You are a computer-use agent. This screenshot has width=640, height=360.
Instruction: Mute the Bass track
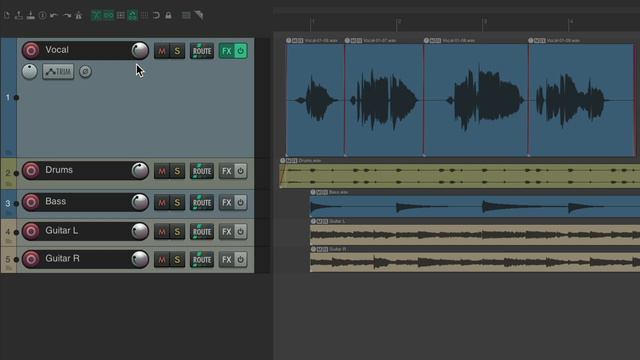pyautogui.click(x=162, y=202)
